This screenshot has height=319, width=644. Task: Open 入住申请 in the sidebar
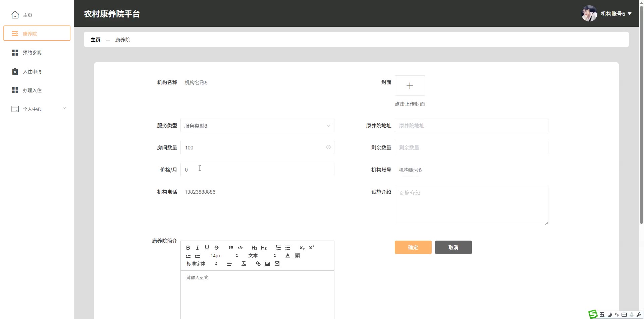pos(32,71)
